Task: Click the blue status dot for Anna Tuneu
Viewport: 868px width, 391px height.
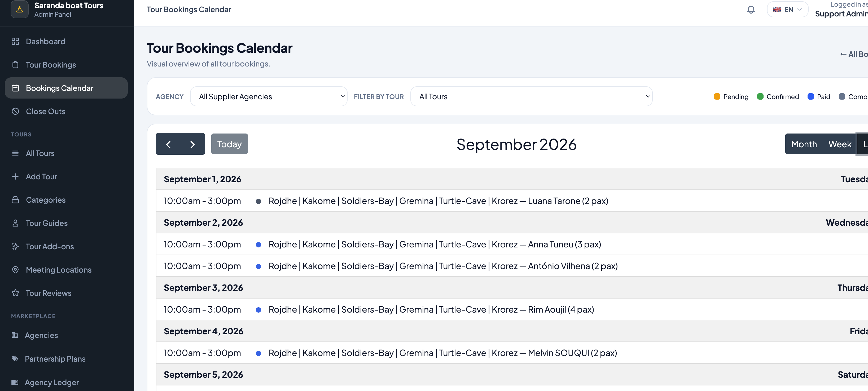Action: click(x=258, y=245)
